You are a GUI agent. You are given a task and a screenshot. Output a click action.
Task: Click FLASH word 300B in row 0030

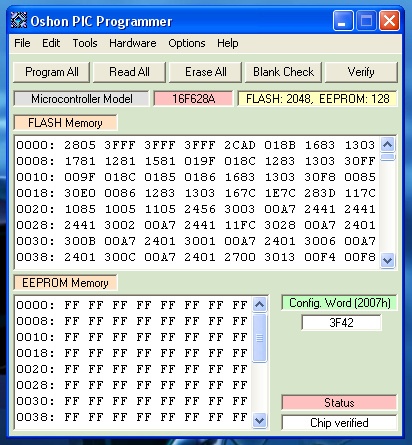click(x=80, y=241)
